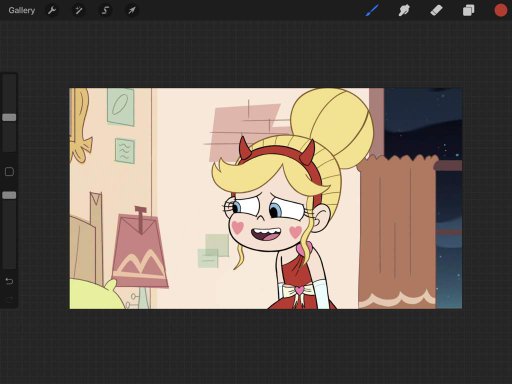The height and width of the screenshot is (384, 512).
Task: Open the Adjustments magic wand menu
Action: [79, 10]
